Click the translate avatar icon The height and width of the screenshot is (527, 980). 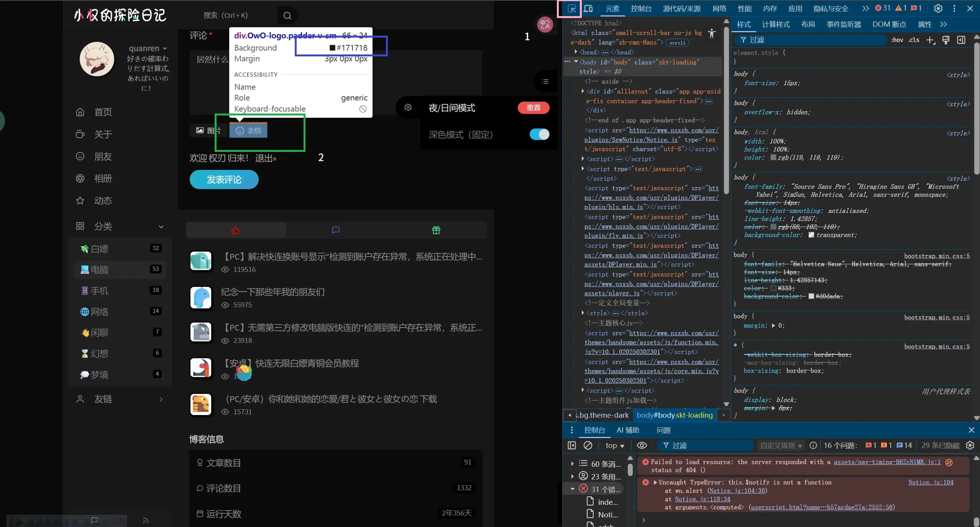pyautogui.click(x=545, y=25)
